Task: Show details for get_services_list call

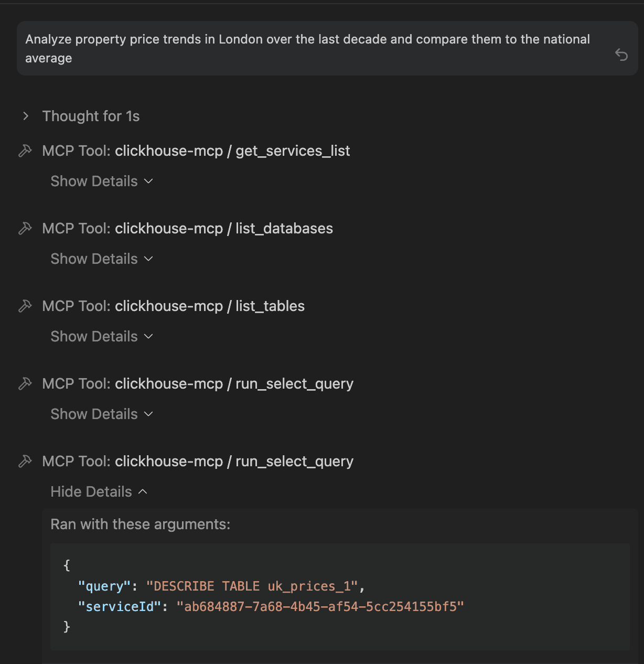Action: [102, 181]
